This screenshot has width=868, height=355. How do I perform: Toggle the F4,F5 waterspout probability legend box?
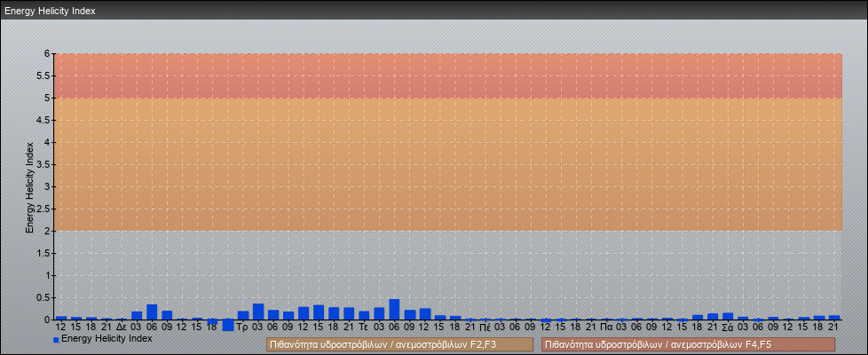coord(688,344)
